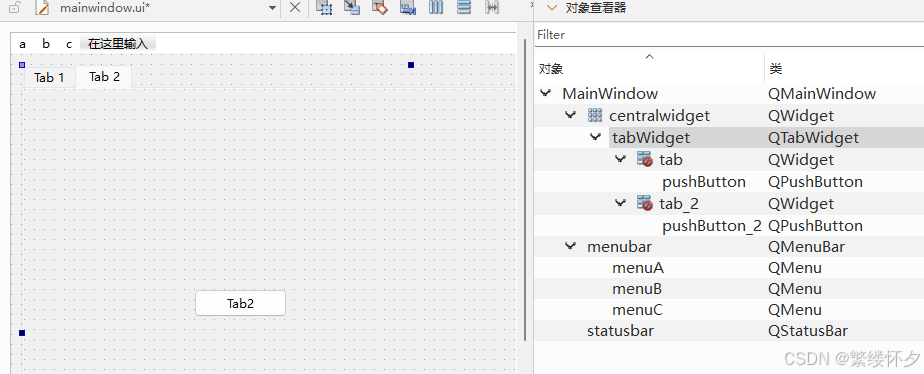Image resolution: width=924 pixels, height=374 pixels.
Task: Select the Edit Signals/Slots mode icon
Action: [352, 7]
